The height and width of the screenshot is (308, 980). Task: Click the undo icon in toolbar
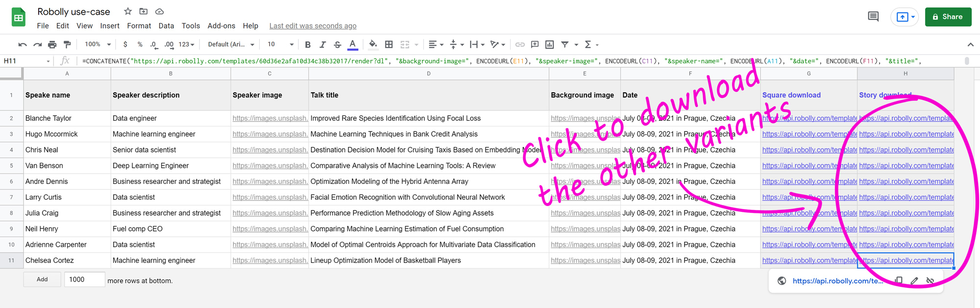22,45
